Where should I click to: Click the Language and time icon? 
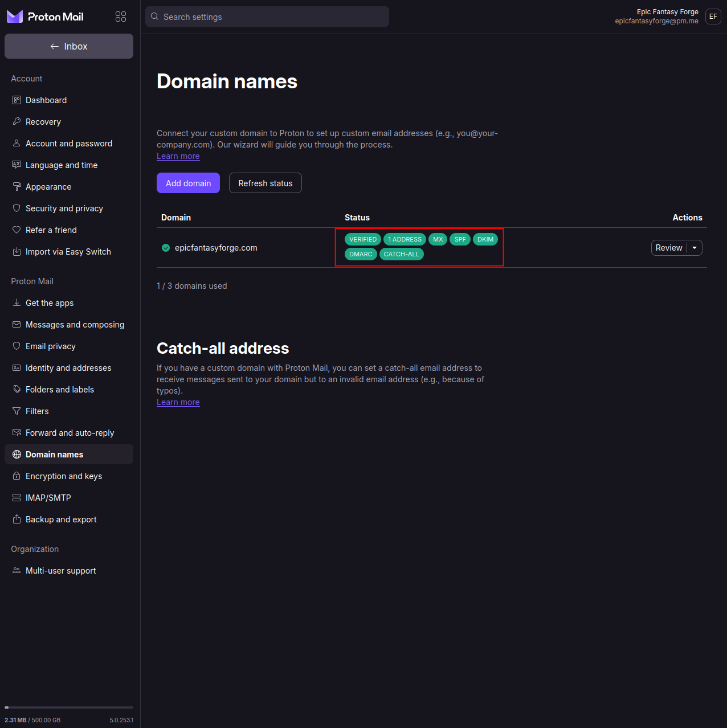17,165
